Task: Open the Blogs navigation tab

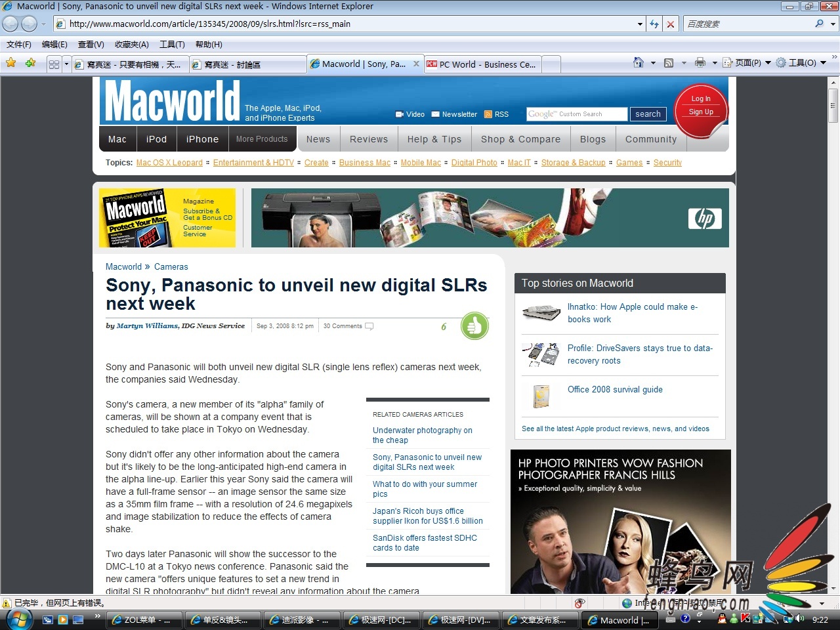Action: (593, 139)
